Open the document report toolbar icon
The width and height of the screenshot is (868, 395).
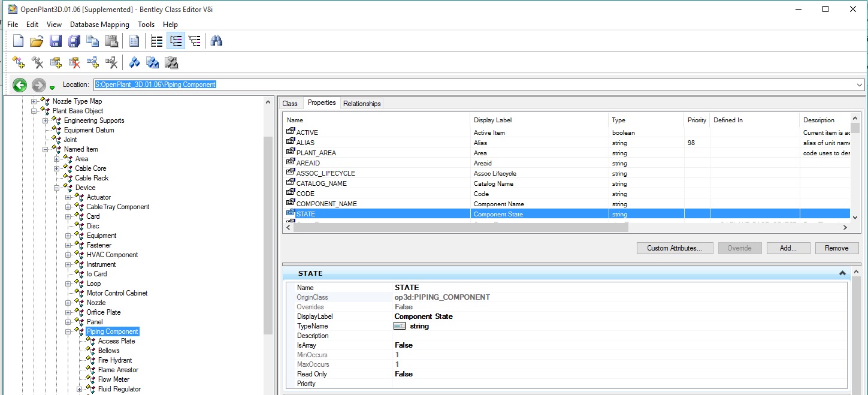click(x=134, y=41)
